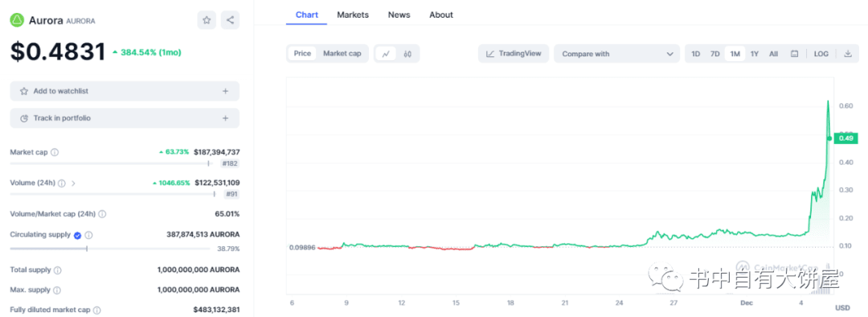The height and width of the screenshot is (317, 868).
Task: Switch to line chart view
Action: [386, 54]
